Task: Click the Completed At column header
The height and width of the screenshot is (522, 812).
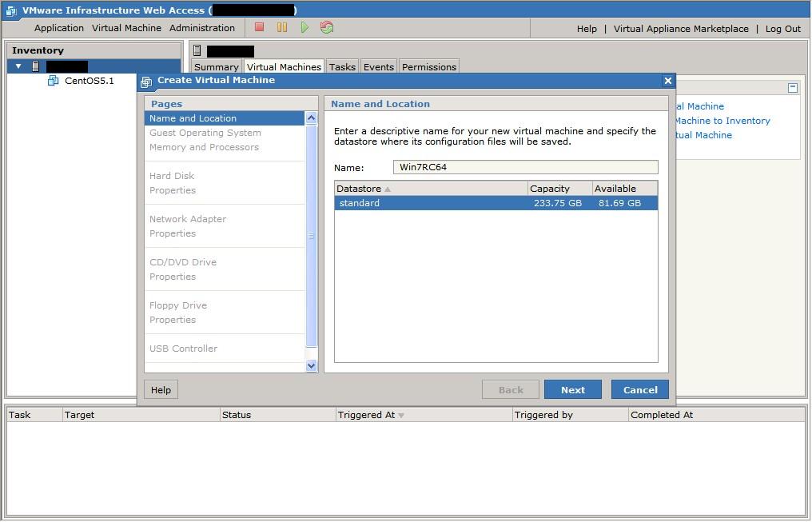Action: pos(717,415)
